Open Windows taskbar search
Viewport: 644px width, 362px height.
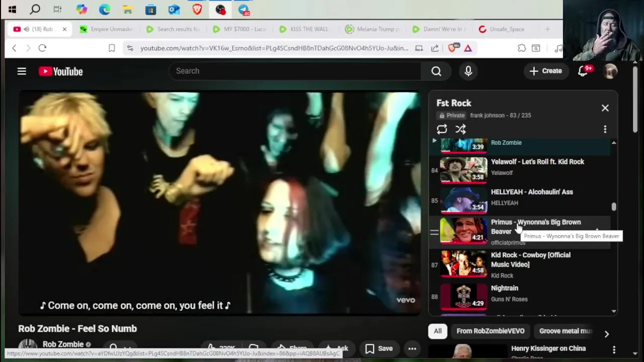click(35, 9)
